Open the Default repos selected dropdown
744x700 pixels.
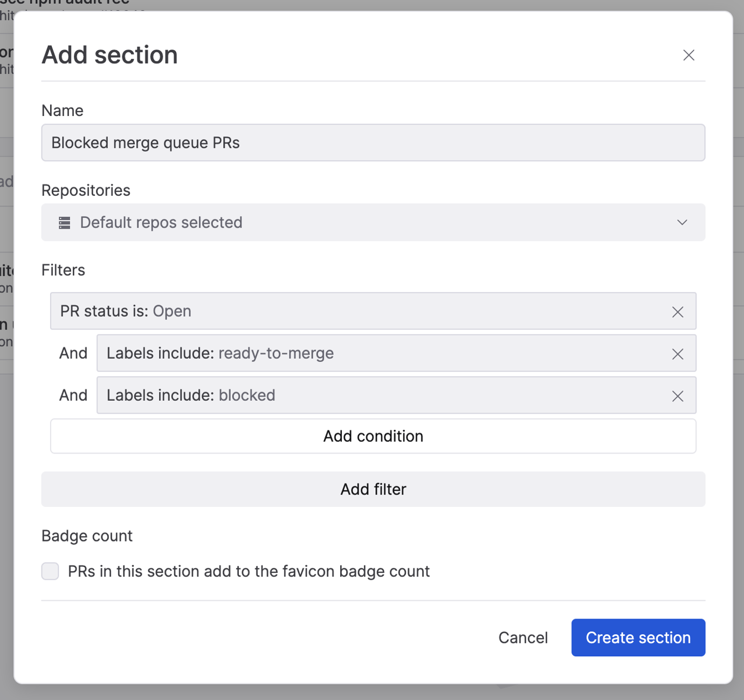pos(373,222)
